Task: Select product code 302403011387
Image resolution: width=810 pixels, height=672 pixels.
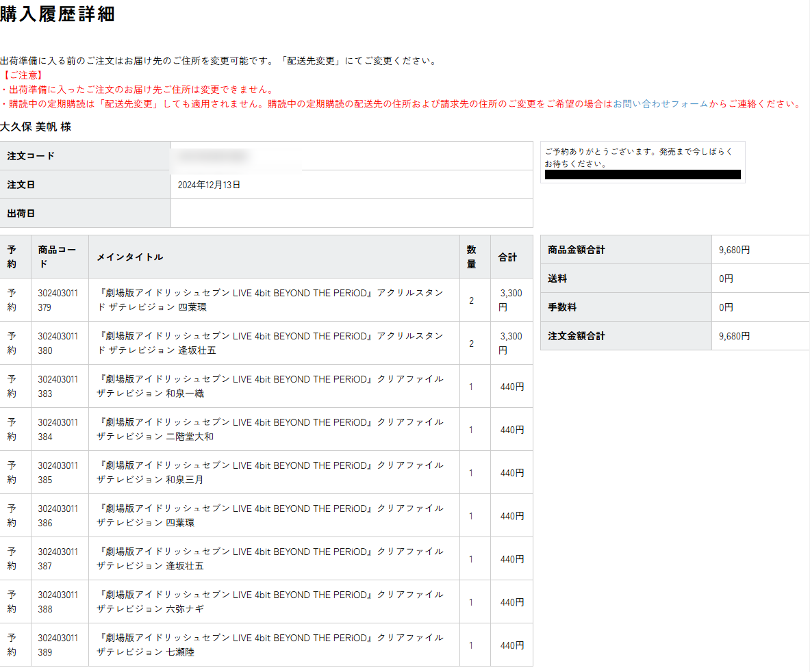Action: click(58, 559)
